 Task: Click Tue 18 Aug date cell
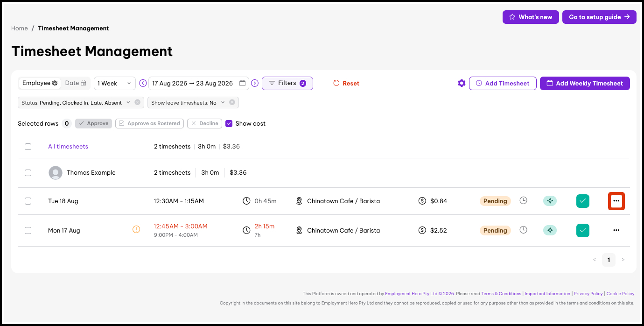63,201
